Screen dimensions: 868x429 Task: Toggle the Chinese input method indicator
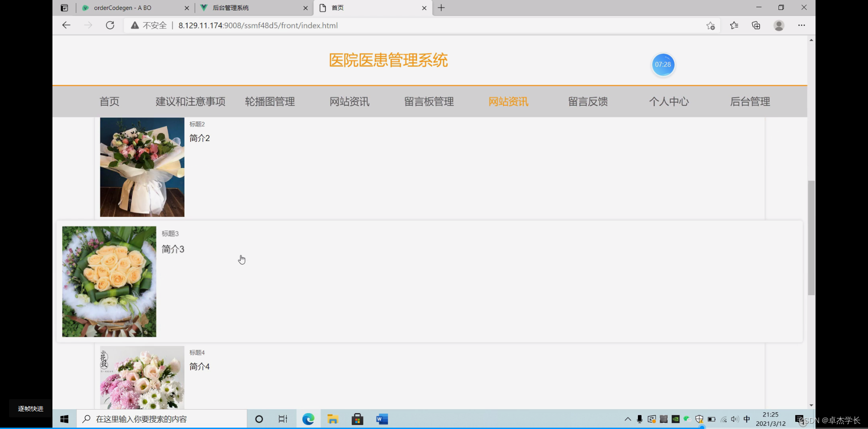coord(747,419)
